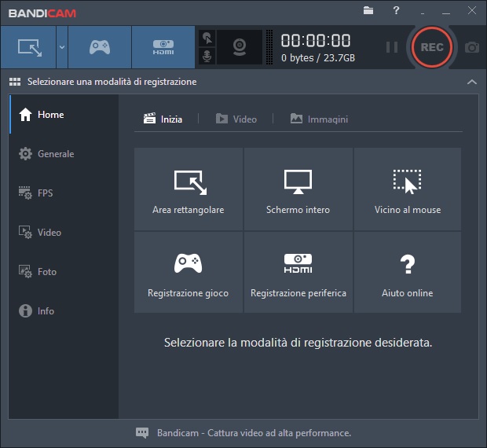The width and height of the screenshot is (487, 448).
Task: Click the Bandicam status bar message text
Action: pos(254,433)
